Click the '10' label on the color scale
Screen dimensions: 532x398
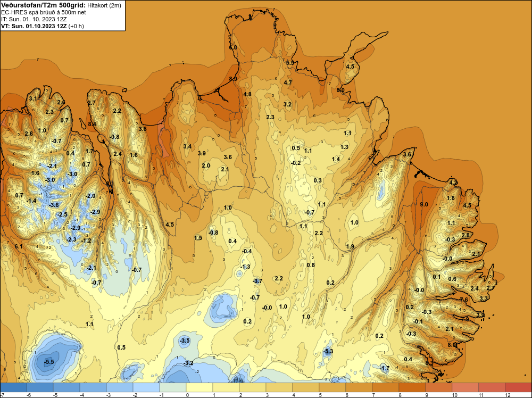455,395
